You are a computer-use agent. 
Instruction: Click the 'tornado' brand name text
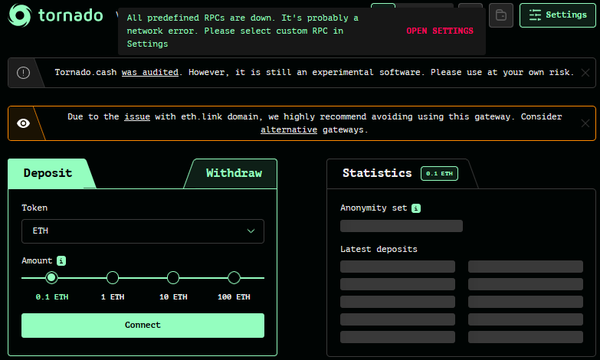point(70,15)
